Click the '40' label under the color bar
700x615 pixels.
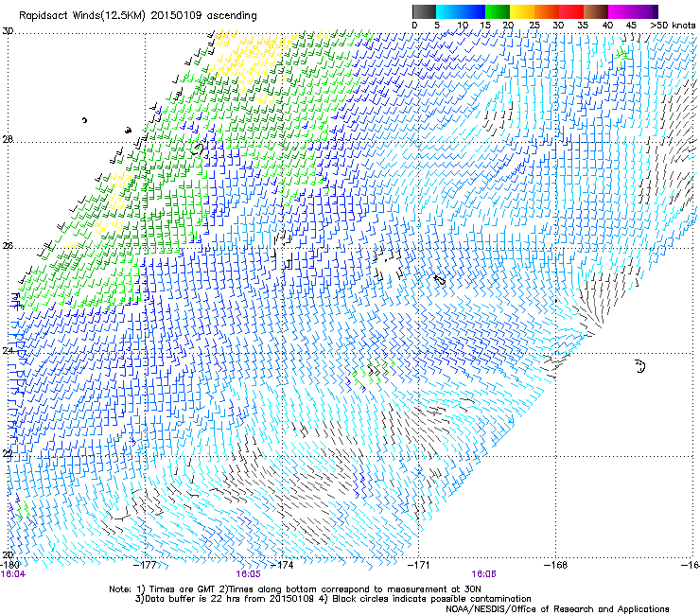[607, 25]
